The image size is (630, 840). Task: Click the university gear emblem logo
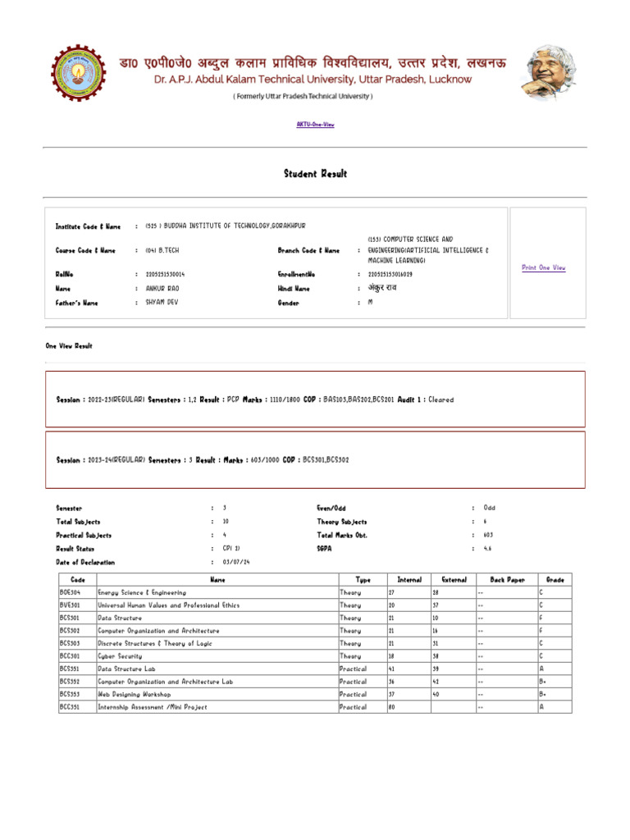(78, 72)
